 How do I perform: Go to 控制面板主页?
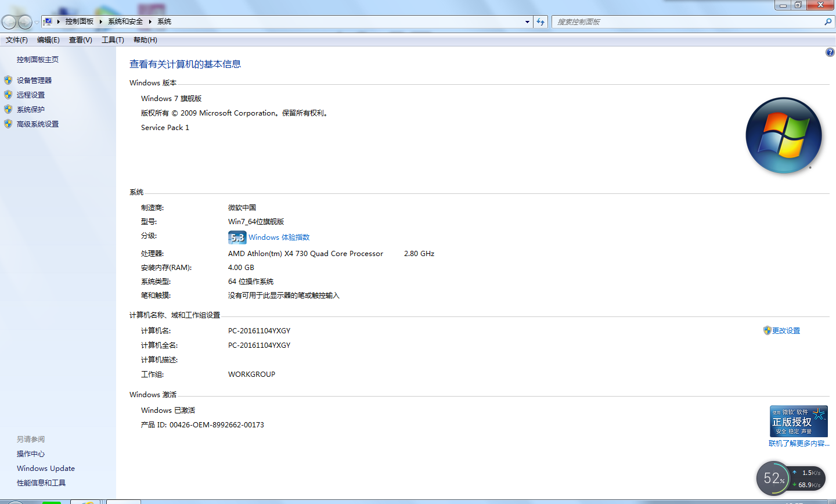(38, 60)
